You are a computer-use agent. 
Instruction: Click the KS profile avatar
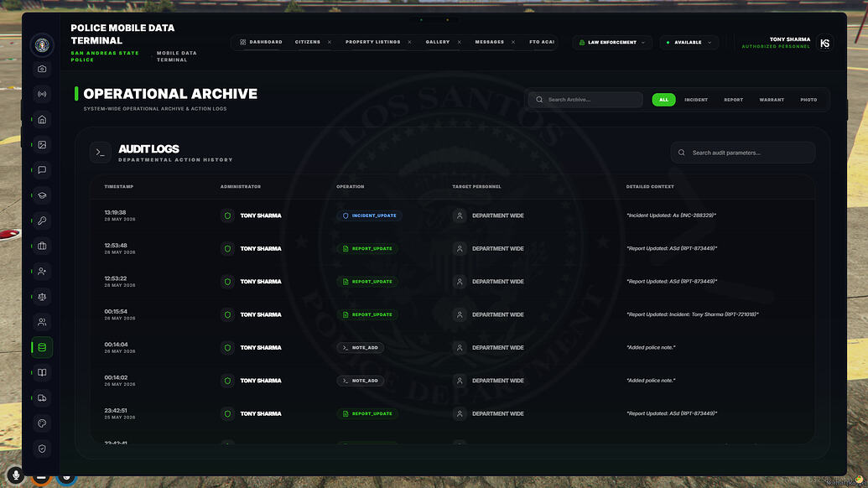pos(825,43)
